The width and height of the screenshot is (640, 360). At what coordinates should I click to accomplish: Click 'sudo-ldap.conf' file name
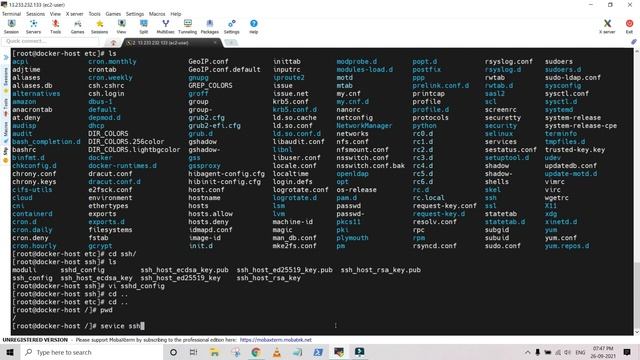pos(573,78)
